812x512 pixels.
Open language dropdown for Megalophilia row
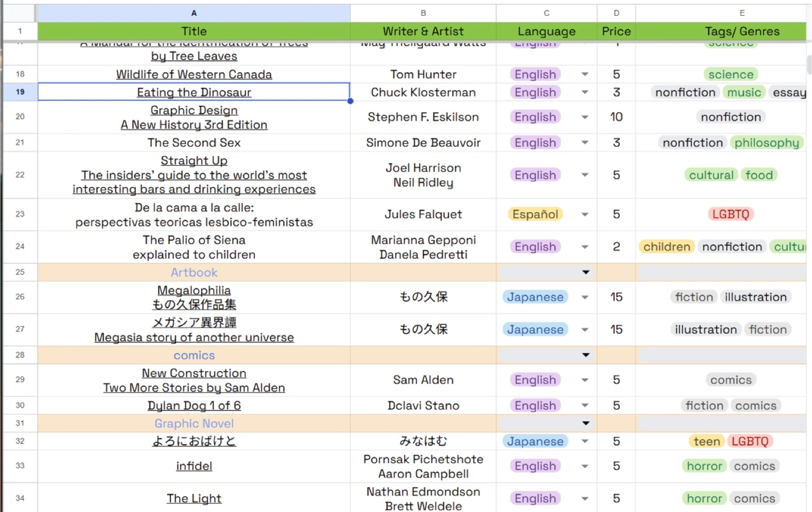[585, 297]
